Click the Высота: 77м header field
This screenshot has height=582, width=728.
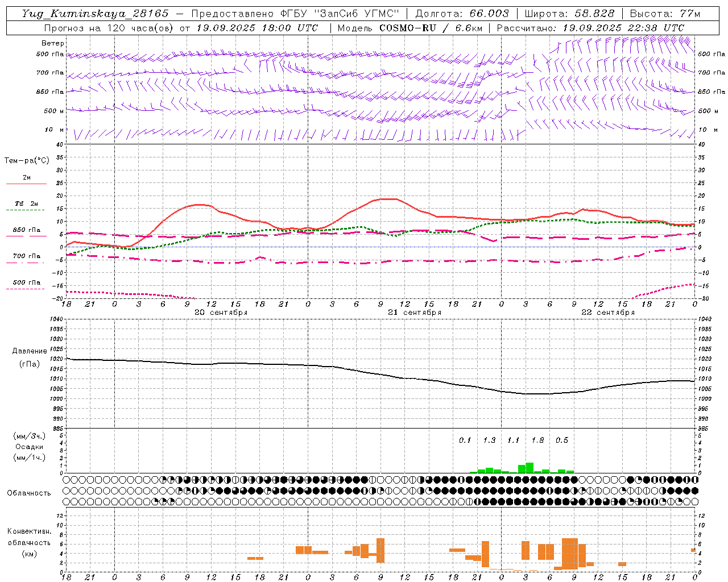(x=665, y=14)
